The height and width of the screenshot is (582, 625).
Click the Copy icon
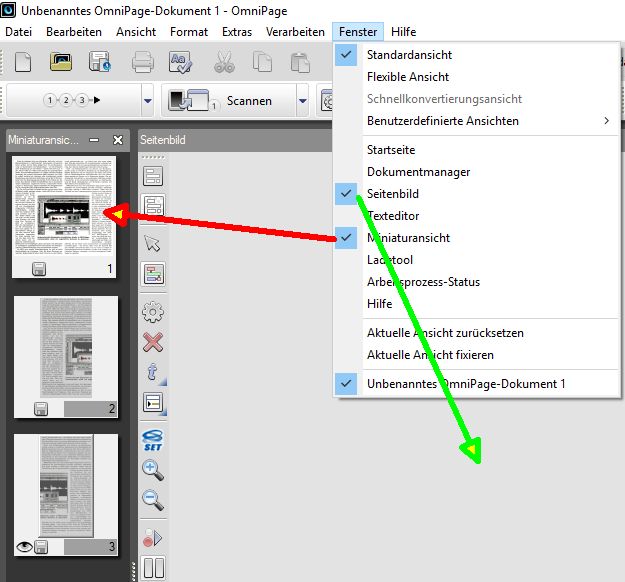262,62
